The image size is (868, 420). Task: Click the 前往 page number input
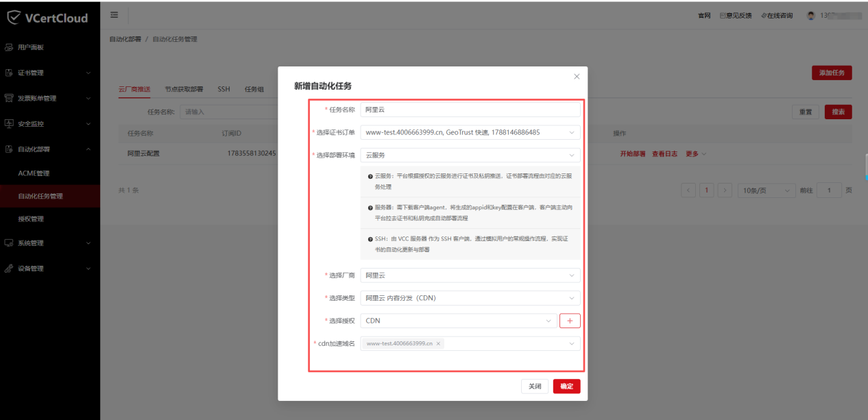(829, 190)
